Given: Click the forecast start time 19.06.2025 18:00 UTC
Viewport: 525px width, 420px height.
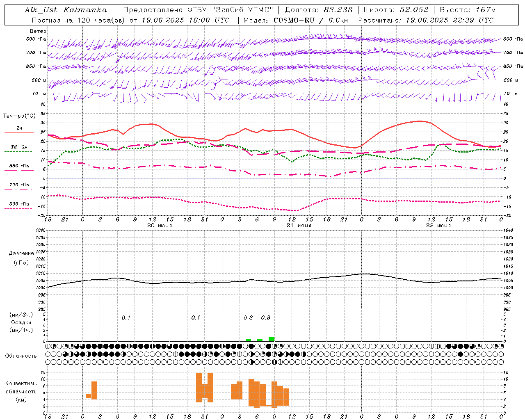Looking at the screenshot, I should coord(185,20).
